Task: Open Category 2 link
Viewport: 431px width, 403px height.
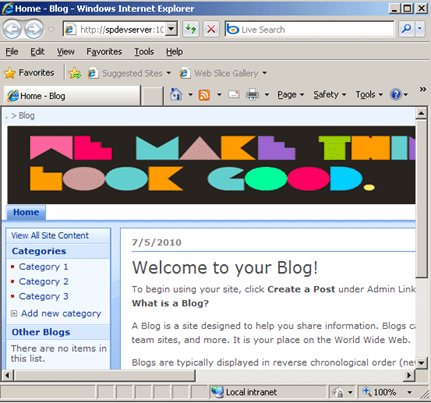Action: [x=43, y=281]
